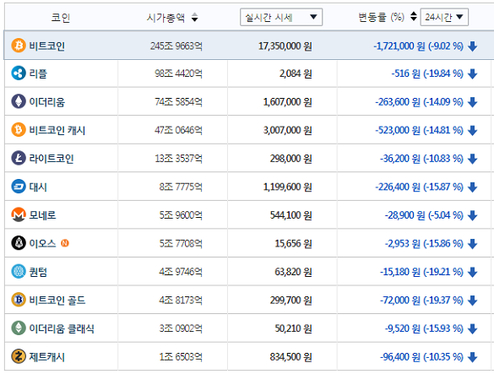Click the market cap 98조 4420억

coord(178,74)
